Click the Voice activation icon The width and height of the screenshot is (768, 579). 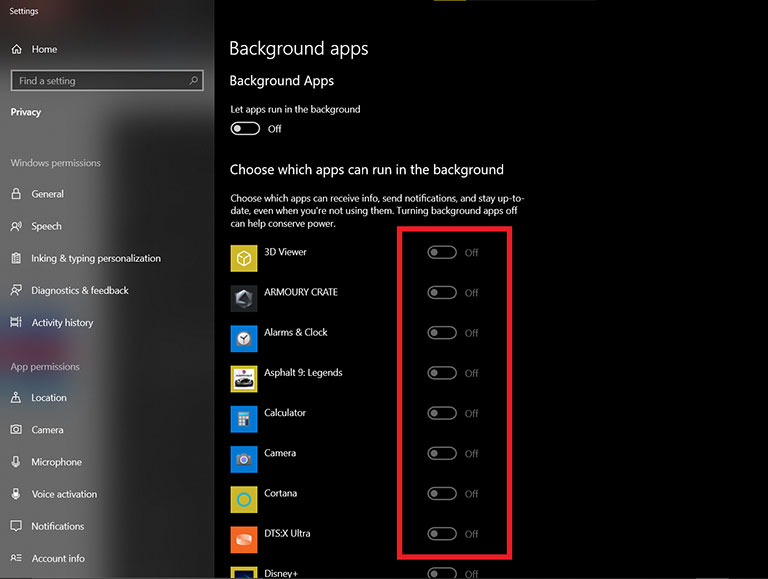[16, 494]
